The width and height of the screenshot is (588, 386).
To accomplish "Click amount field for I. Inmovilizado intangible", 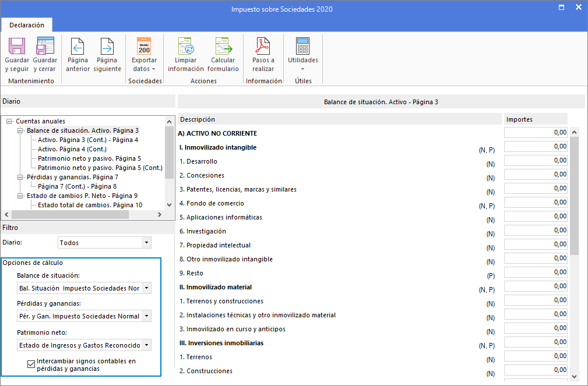I will [x=536, y=146].
